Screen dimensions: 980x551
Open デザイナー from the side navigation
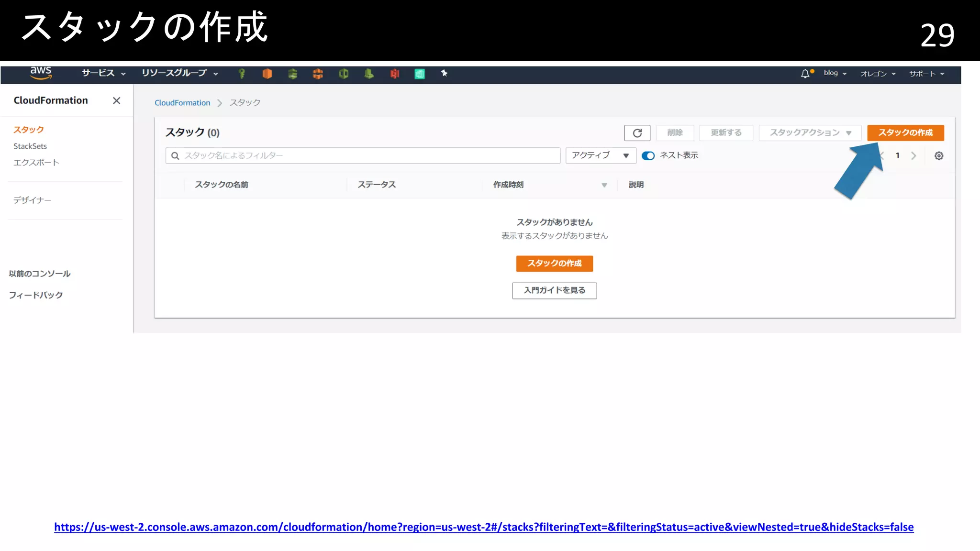point(32,200)
